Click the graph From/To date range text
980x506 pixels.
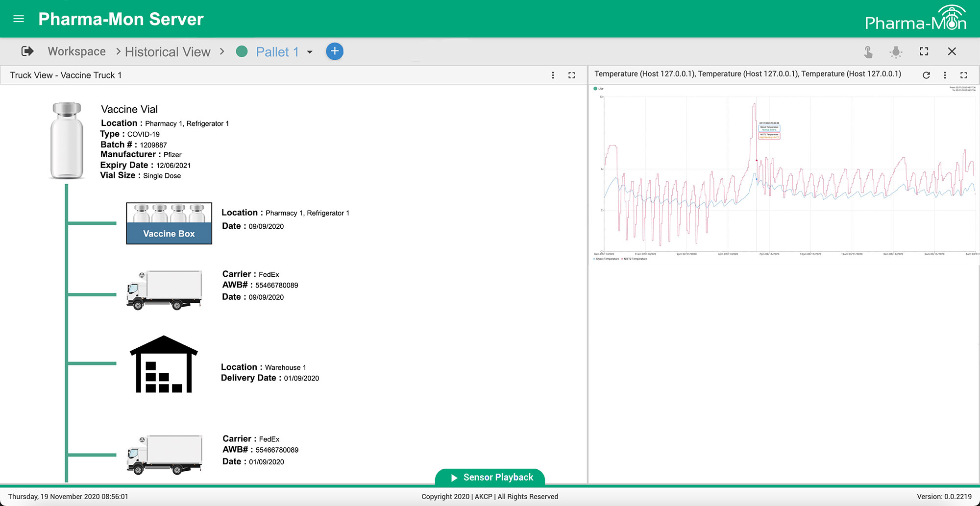click(963, 89)
